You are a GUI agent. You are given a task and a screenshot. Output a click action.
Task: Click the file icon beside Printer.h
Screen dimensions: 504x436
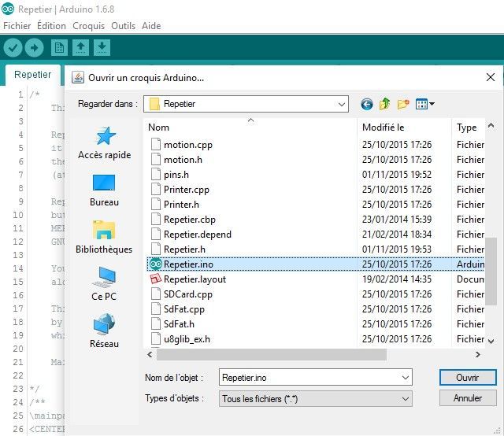[x=156, y=204]
